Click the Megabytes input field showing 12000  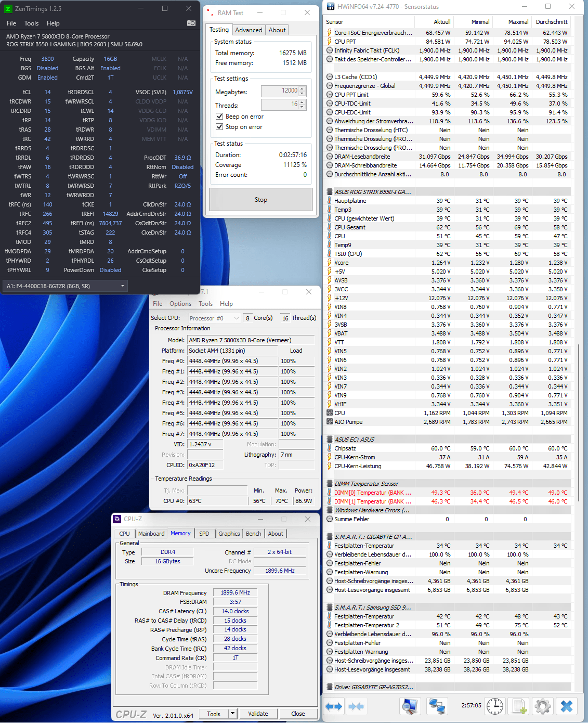(x=280, y=91)
